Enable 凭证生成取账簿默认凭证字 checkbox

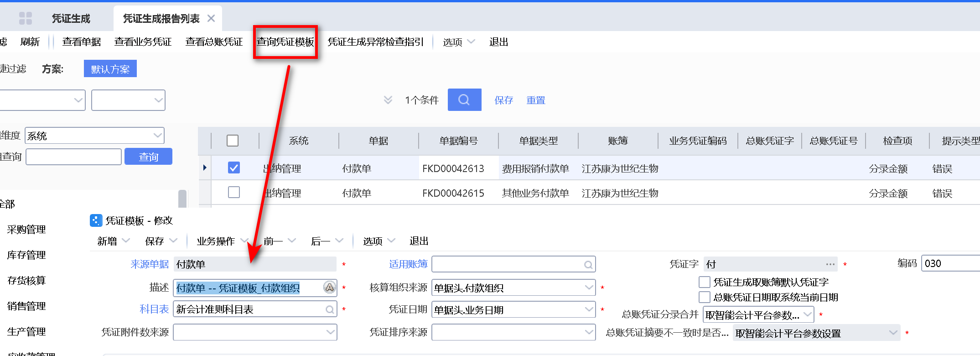(705, 282)
